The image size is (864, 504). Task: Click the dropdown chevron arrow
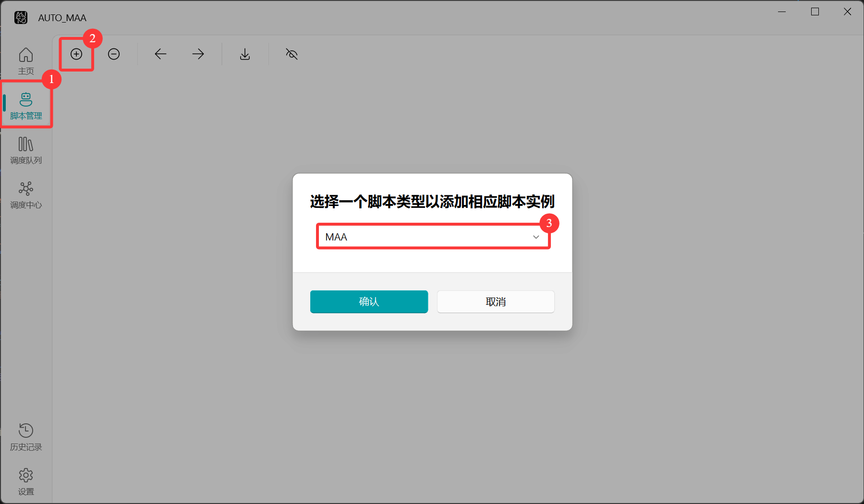point(536,237)
